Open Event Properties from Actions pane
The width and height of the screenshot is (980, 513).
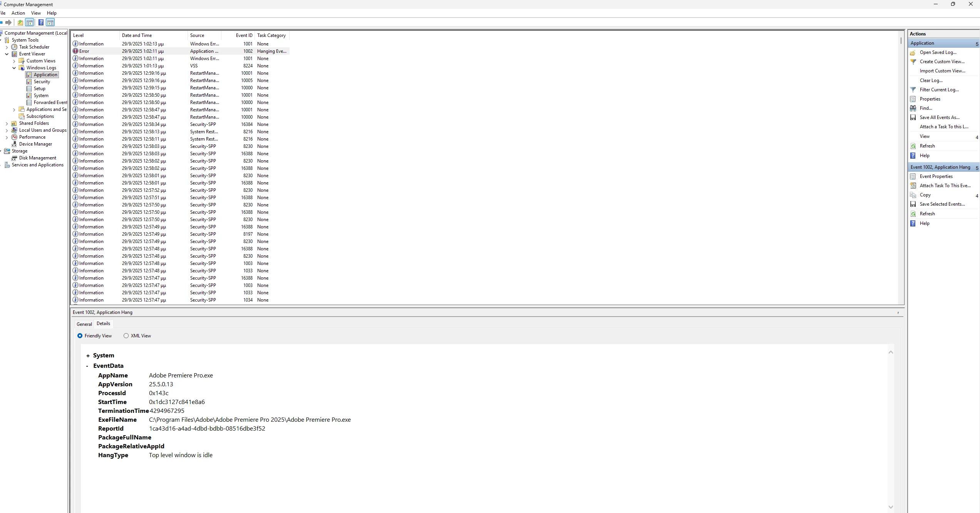pos(936,176)
